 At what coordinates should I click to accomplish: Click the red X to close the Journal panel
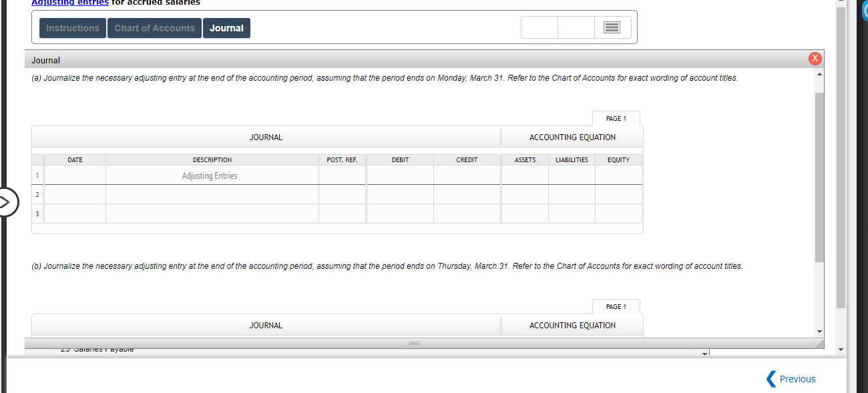coord(815,58)
